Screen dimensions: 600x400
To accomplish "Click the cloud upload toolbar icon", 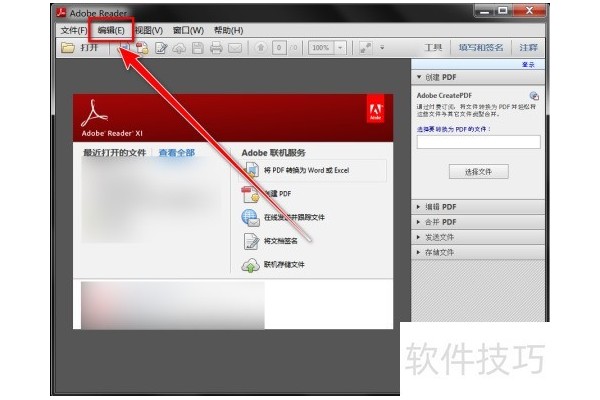I will pos(179,48).
